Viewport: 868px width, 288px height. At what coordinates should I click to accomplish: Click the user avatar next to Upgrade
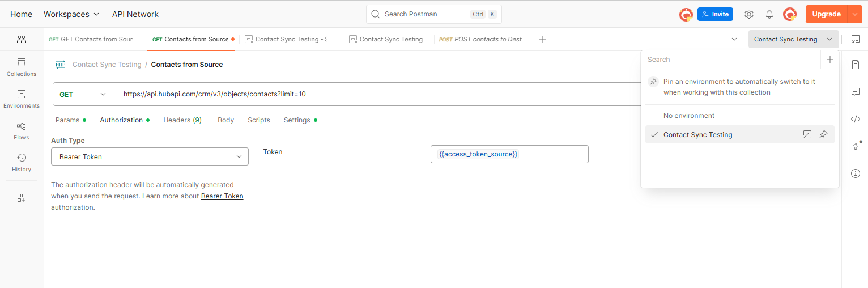[x=790, y=14]
